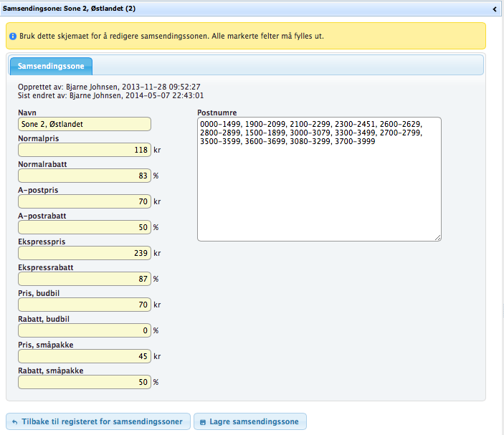Edit the Normalpris field
The image size is (504, 435).
point(85,150)
